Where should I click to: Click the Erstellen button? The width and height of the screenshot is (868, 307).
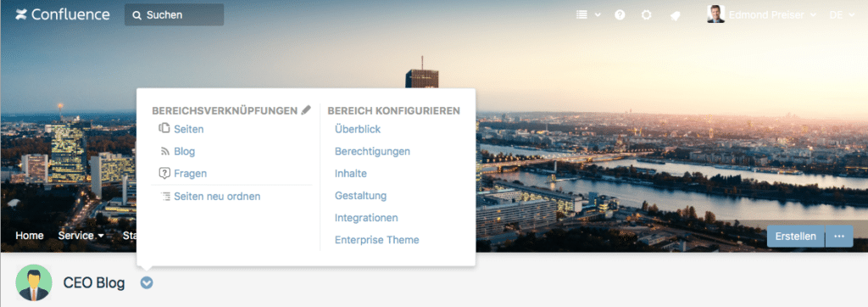tap(795, 236)
